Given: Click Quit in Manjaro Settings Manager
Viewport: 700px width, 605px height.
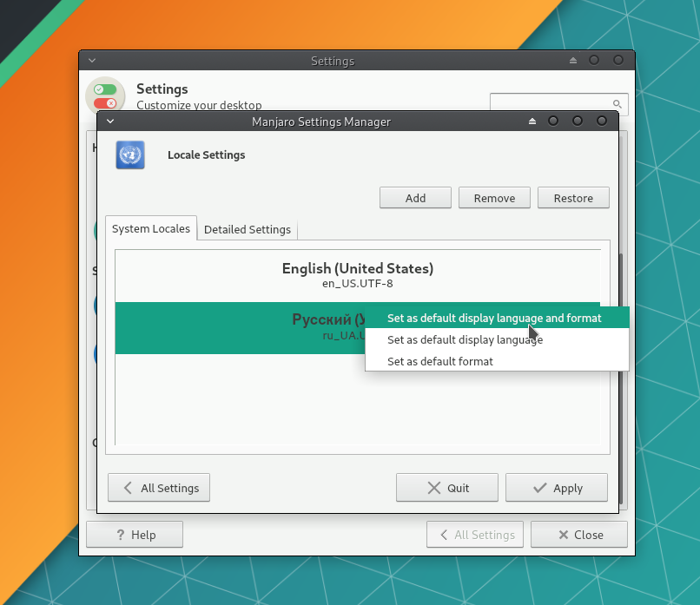Looking at the screenshot, I should point(447,488).
